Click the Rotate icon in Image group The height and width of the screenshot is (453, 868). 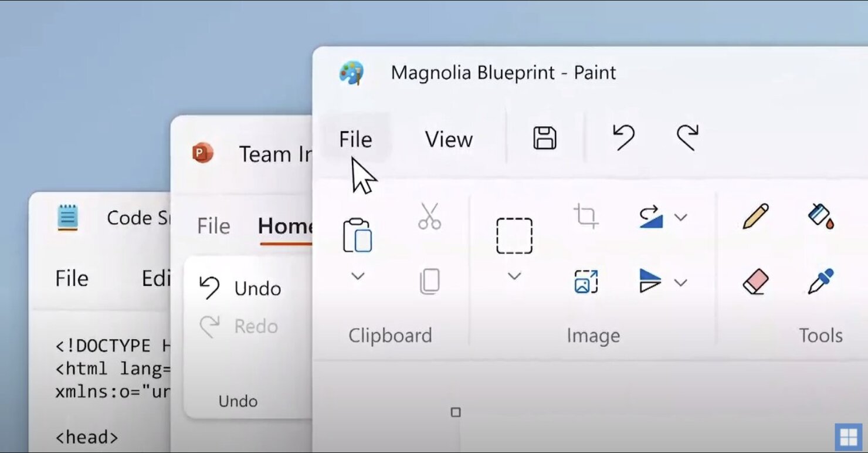click(x=651, y=217)
